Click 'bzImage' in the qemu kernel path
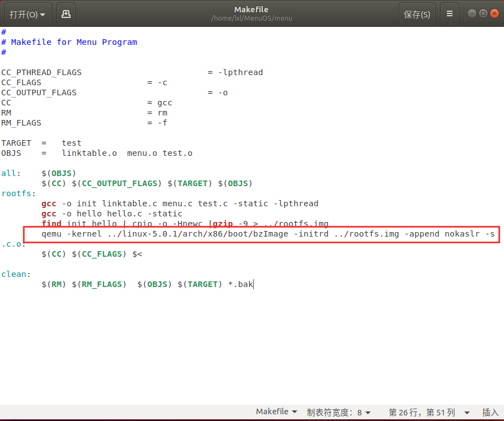This screenshot has width=504, height=421. [270, 234]
